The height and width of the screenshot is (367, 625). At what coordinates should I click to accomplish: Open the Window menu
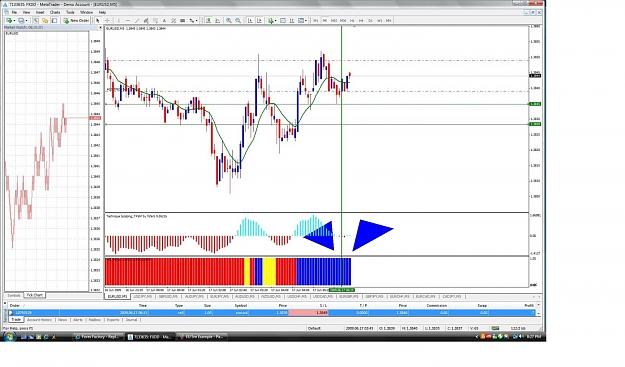point(86,12)
